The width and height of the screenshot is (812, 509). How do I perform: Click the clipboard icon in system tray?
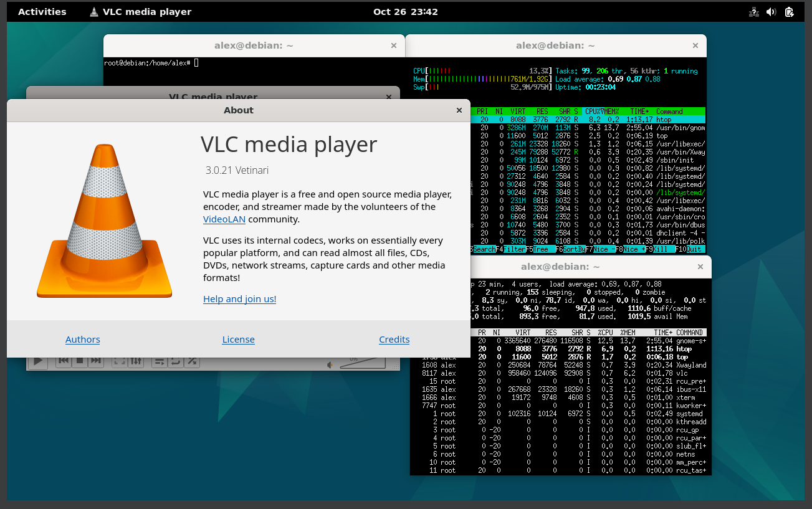[790, 11]
